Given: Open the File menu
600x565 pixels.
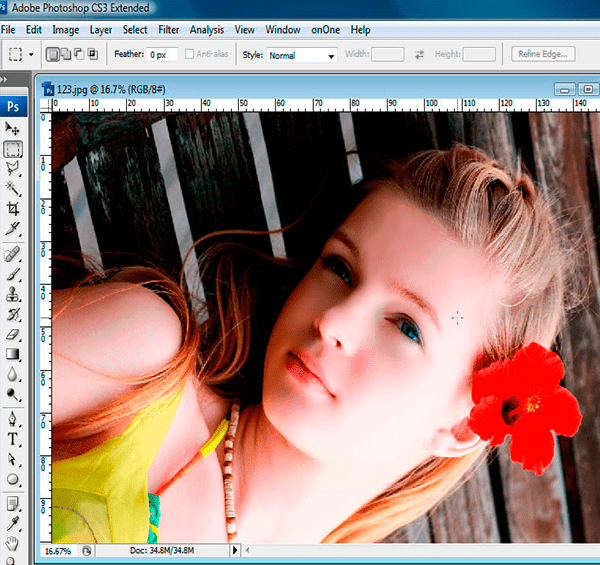Looking at the screenshot, I should (8, 30).
